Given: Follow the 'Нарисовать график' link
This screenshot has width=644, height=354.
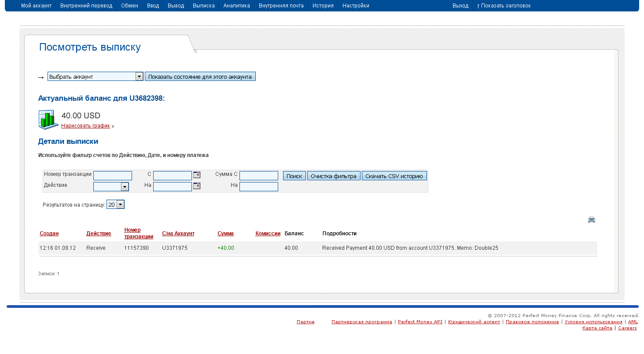Looking at the screenshot, I should click(85, 126).
